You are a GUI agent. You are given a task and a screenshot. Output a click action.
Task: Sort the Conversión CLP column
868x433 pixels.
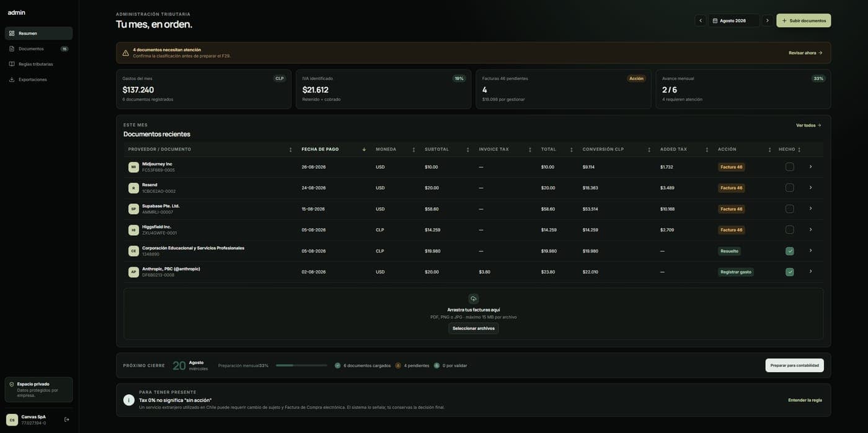click(649, 150)
